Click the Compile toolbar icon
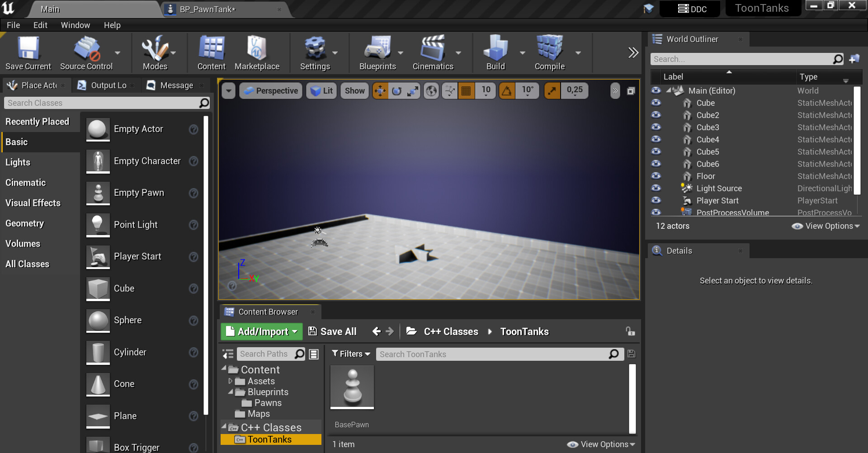Screen dimensions: 868x453 [549, 52]
